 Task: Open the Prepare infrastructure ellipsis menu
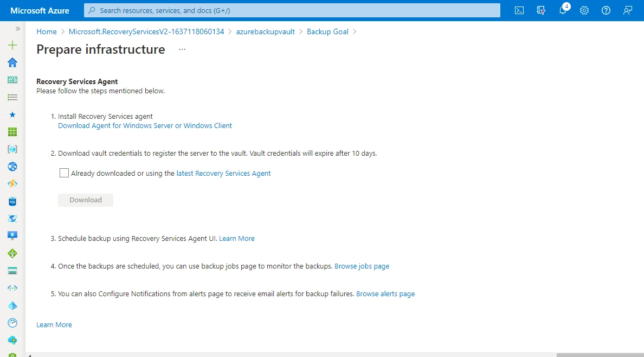pos(182,49)
